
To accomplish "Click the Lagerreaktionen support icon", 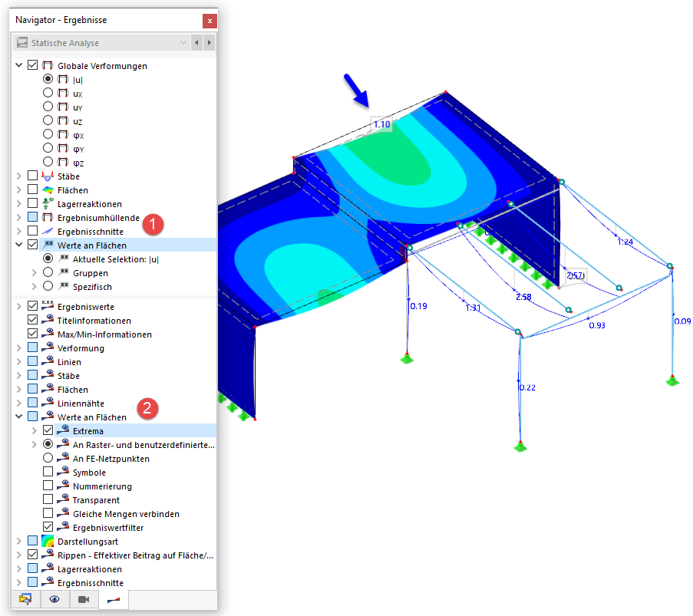I will click(48, 203).
